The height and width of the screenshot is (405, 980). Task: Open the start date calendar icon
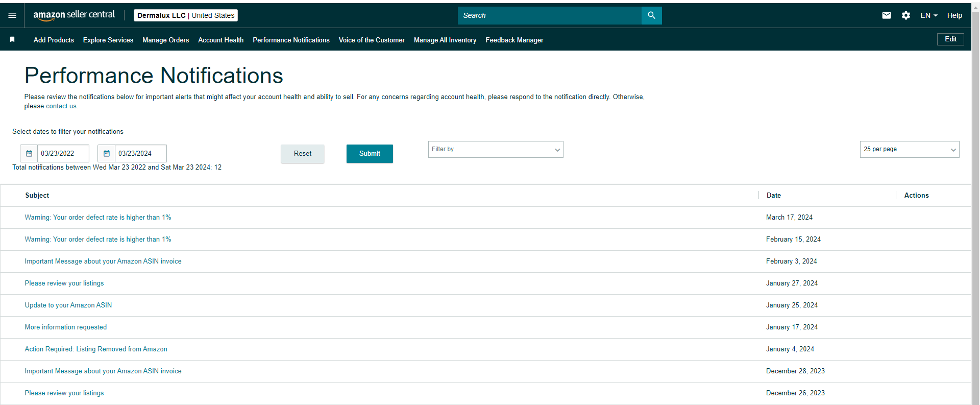tap(29, 153)
